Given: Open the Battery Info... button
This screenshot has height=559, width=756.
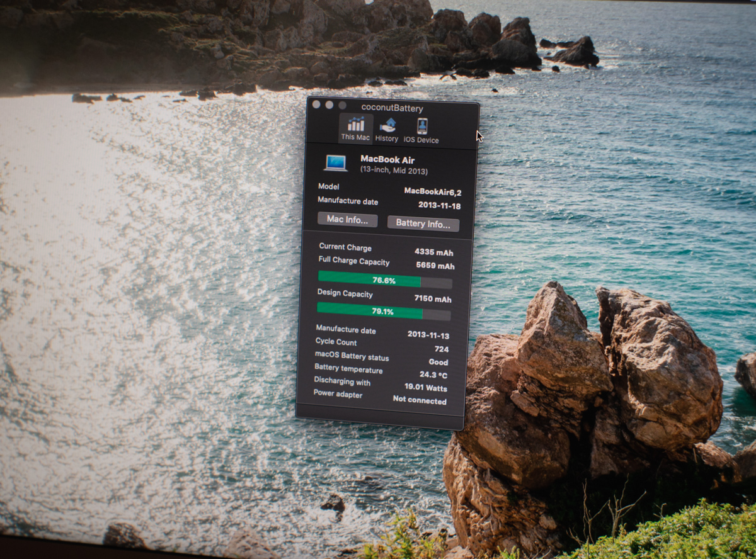Looking at the screenshot, I should [423, 224].
